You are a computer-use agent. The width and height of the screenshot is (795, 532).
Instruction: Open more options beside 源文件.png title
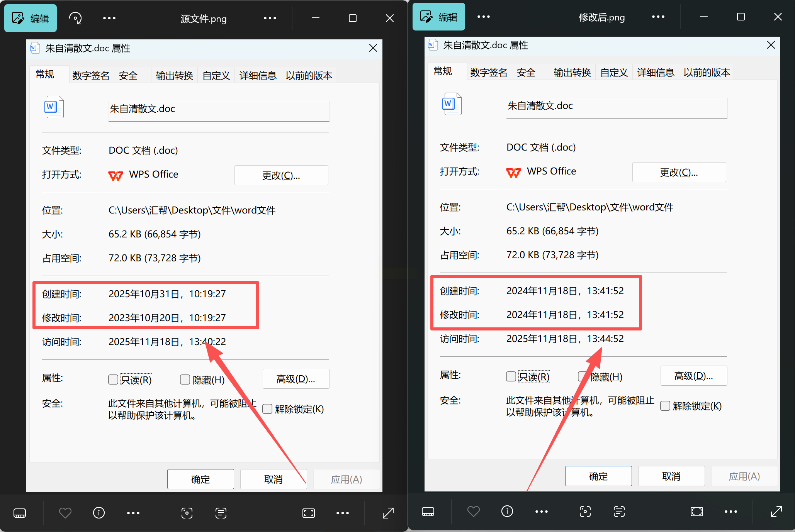point(270,18)
